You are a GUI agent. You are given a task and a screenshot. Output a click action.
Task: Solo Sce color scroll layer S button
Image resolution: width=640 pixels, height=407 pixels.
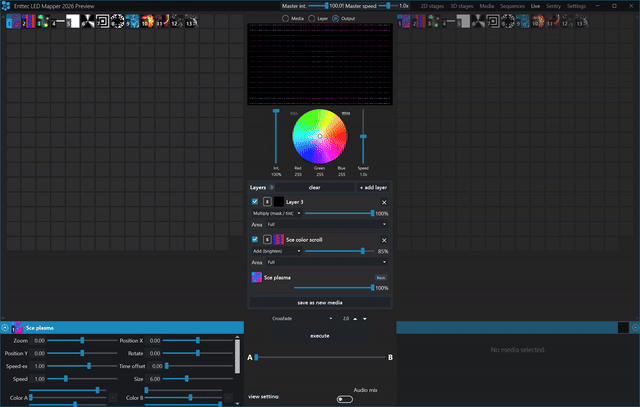pos(267,240)
